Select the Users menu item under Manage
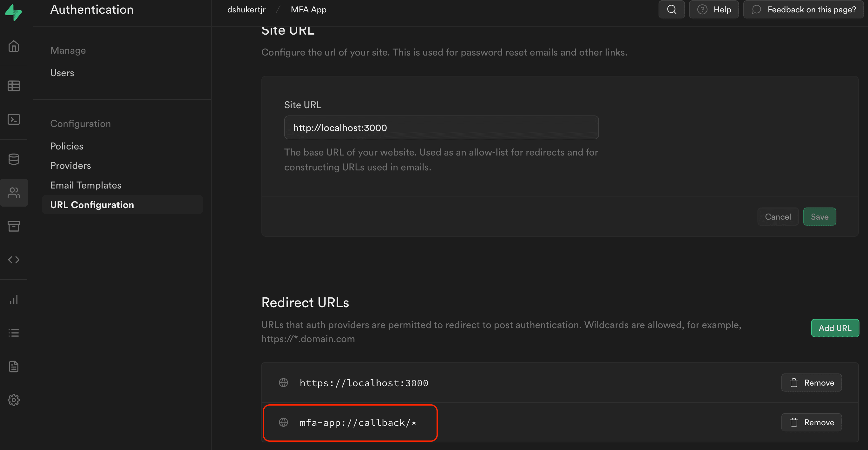 point(62,72)
